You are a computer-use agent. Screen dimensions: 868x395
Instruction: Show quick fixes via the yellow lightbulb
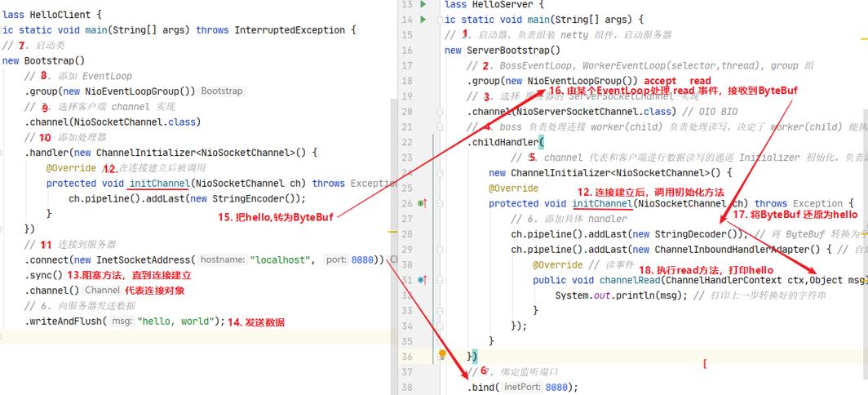click(x=442, y=353)
